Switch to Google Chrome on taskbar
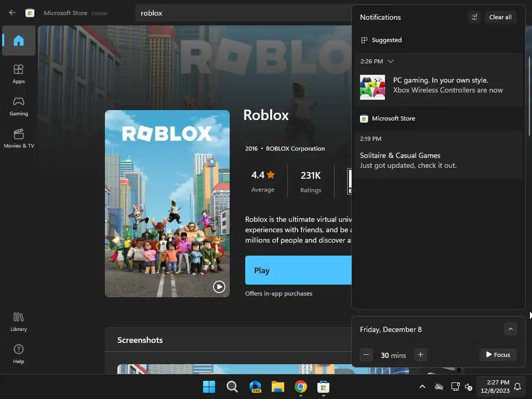Image resolution: width=532 pixels, height=399 pixels. point(301,387)
